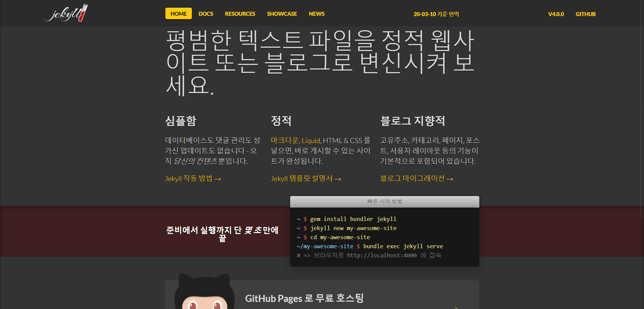Open the DOCS menu item
Viewport: 644px width, 309px height.
[206, 14]
